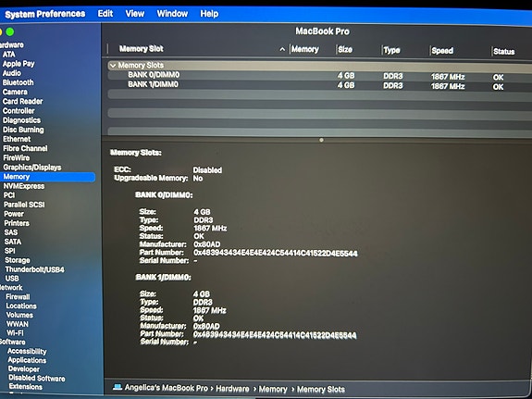Select the BANK 1/DIMM0 row
Screen dimensions: 532x399
pos(320,85)
